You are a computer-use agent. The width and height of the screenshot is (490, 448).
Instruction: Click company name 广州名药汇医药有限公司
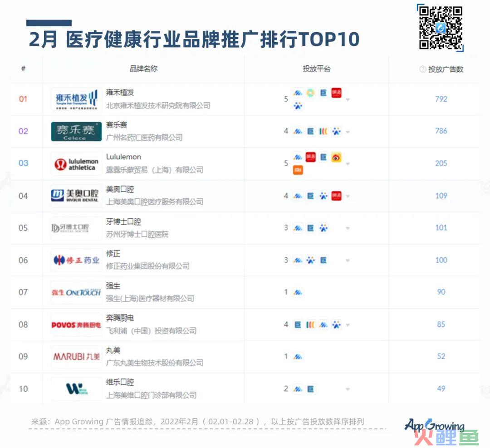[144, 138]
